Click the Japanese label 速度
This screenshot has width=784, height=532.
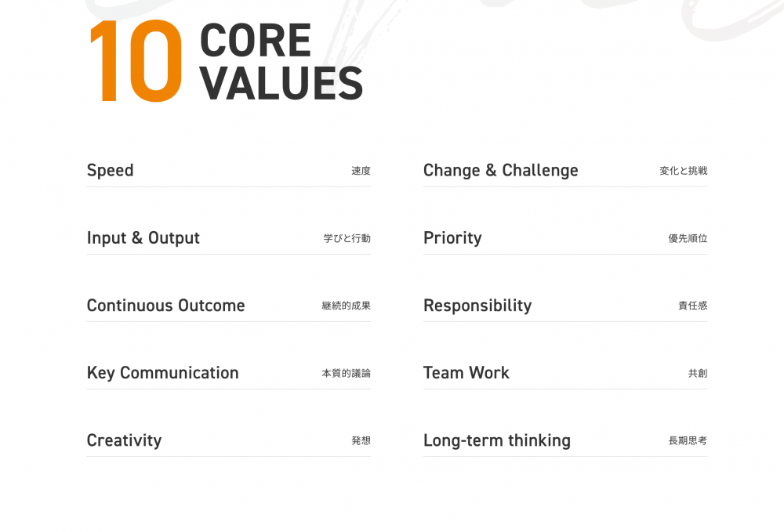click(361, 171)
